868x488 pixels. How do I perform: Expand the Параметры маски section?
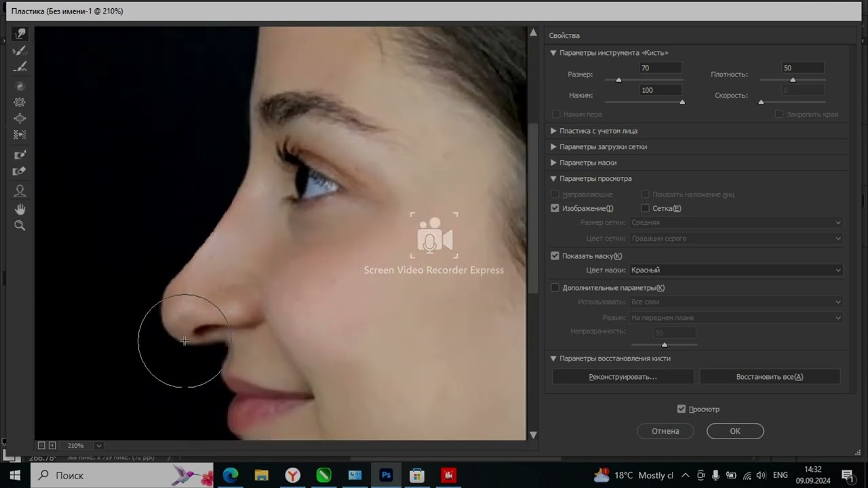pos(553,163)
